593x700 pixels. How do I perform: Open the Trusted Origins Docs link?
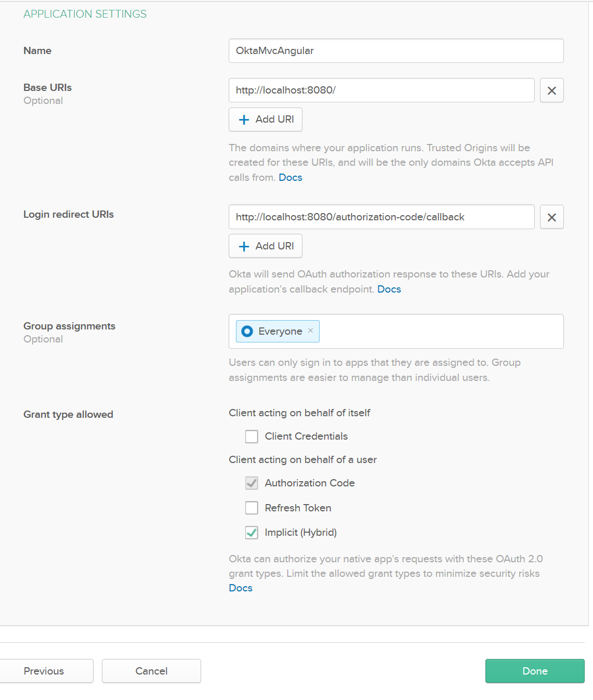pos(290,177)
